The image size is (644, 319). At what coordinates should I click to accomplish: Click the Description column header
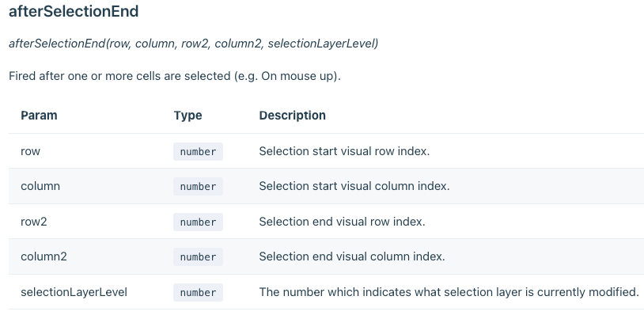pos(293,116)
